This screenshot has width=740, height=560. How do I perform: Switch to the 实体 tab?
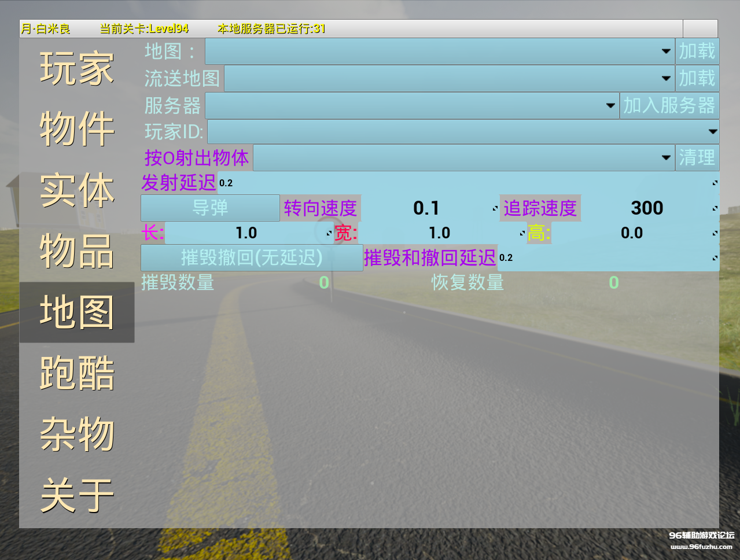77,190
